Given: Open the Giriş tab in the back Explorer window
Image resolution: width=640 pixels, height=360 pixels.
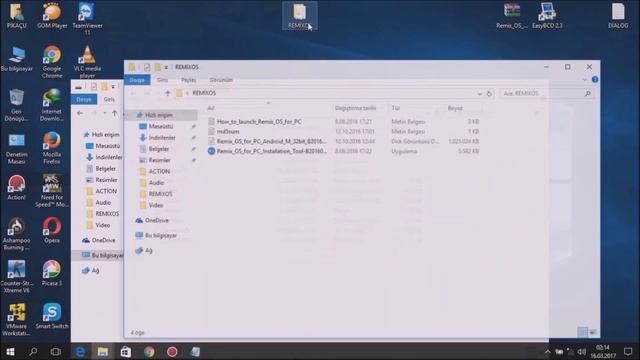Looking at the screenshot, I should pyautogui.click(x=109, y=99).
